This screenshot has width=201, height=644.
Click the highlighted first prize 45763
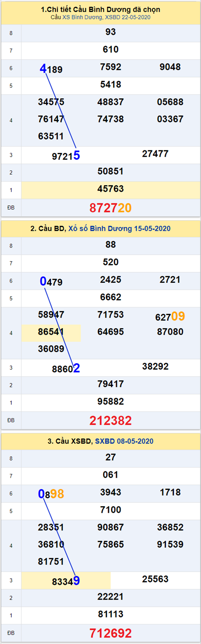(111, 189)
